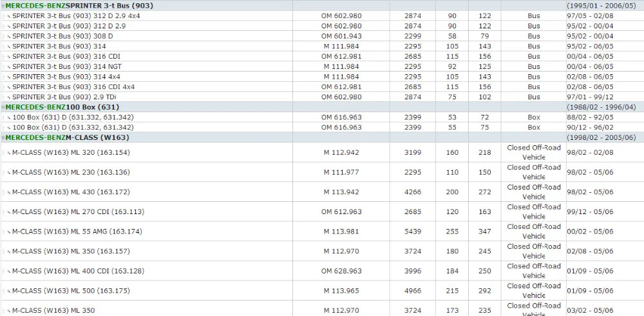Click the arrow icon beside ML 500 (163.175)
Screen dimensions: 644x316
pos(8,291)
